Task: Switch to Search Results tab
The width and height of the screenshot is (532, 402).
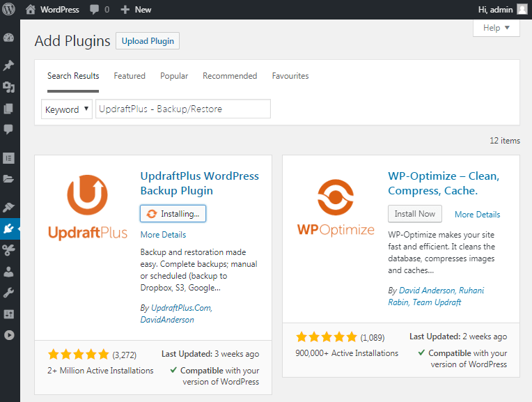Action: click(x=73, y=76)
